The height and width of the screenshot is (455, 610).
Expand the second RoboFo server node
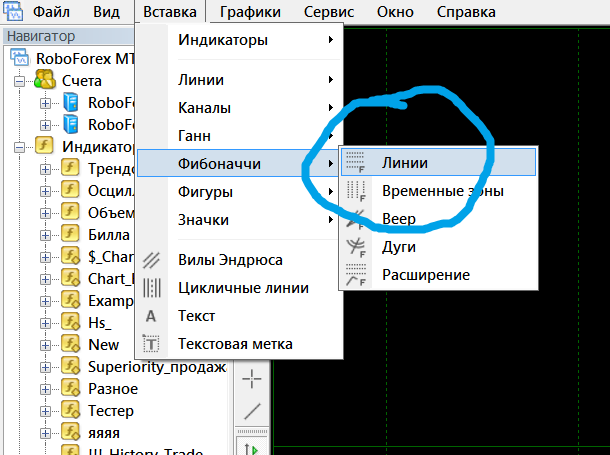[x=46, y=125]
